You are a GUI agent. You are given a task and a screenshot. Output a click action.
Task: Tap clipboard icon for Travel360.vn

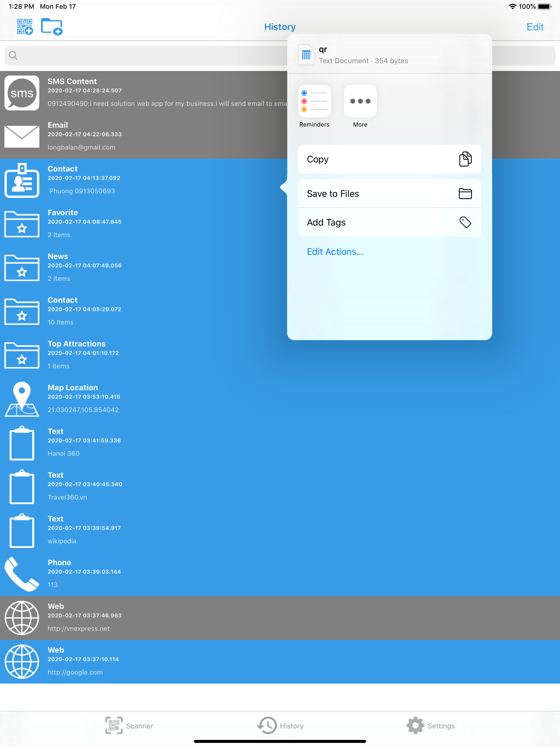[22, 486]
